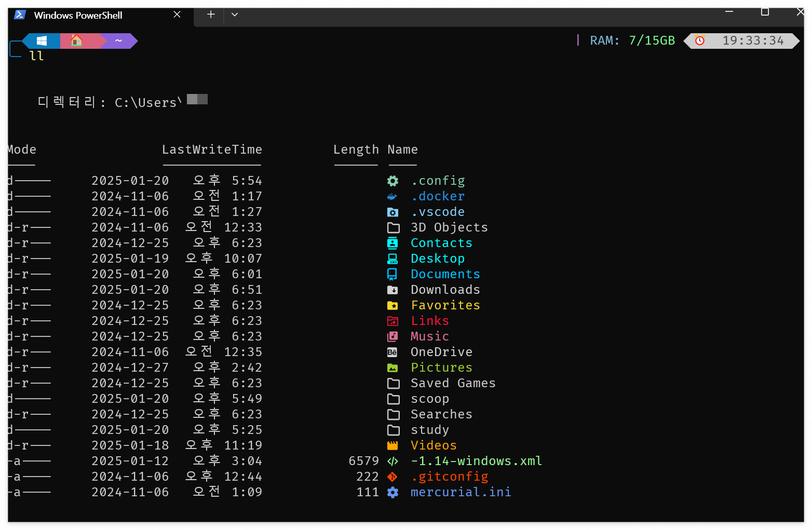Add a new tab with the plus button
This screenshot has width=812, height=530.
[x=211, y=15]
